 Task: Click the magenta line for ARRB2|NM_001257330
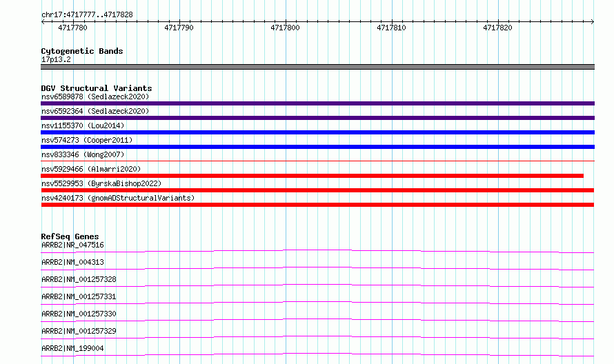[x=317, y=320]
